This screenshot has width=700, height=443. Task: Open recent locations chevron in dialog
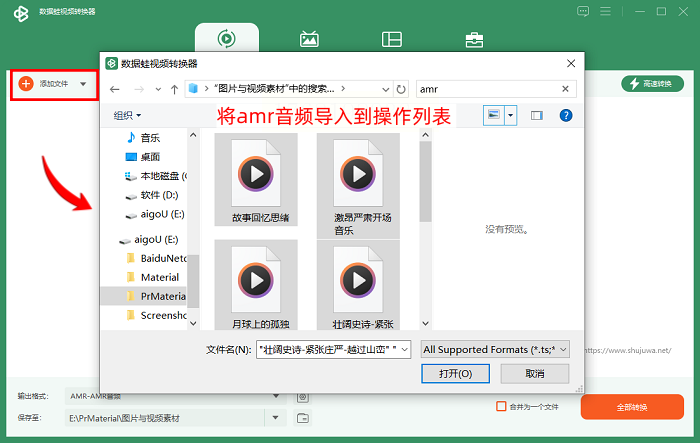158,89
